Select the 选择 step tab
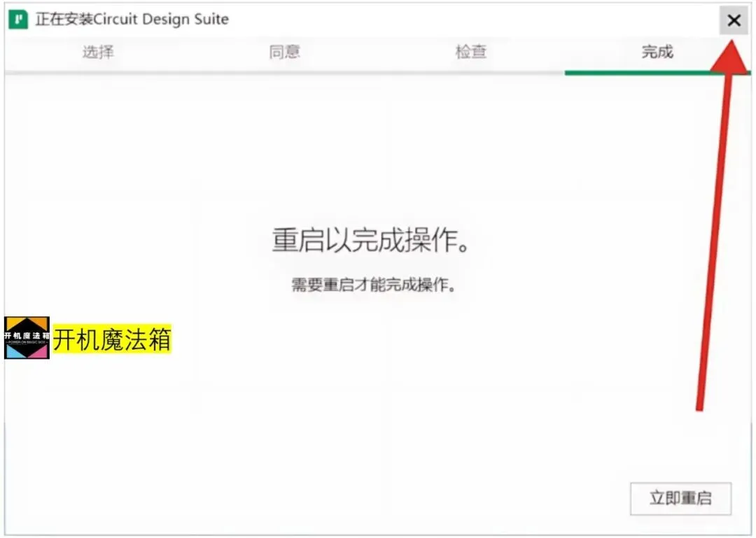Viewport: 756px width, 538px height. tap(98, 52)
